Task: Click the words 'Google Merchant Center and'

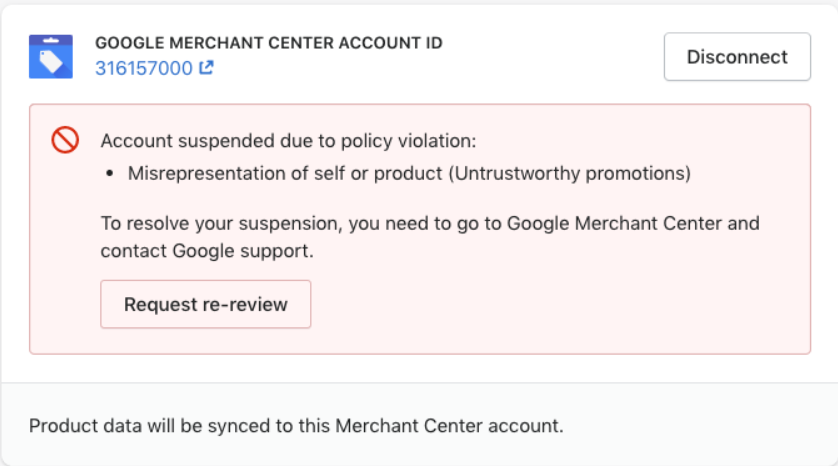Action: [633, 223]
